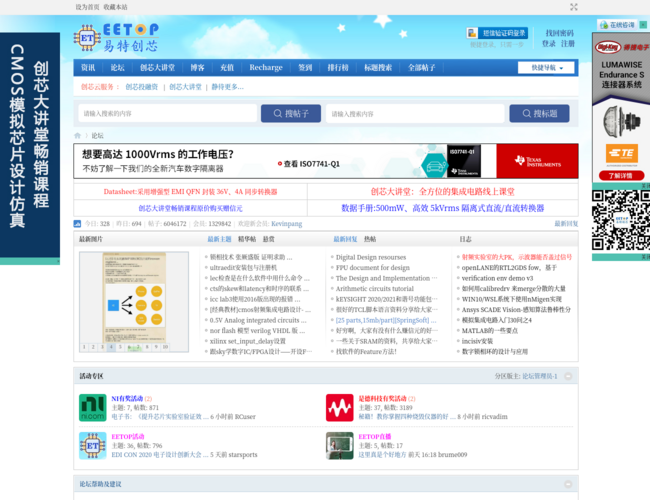Open 数据手册 500mW 隔离式直流转换器 link
This screenshot has height=500, width=650.
(442, 208)
